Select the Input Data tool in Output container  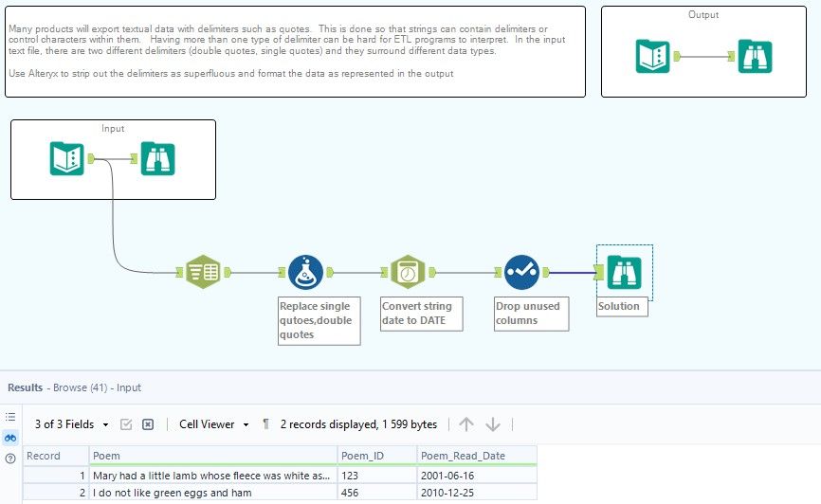[653, 56]
